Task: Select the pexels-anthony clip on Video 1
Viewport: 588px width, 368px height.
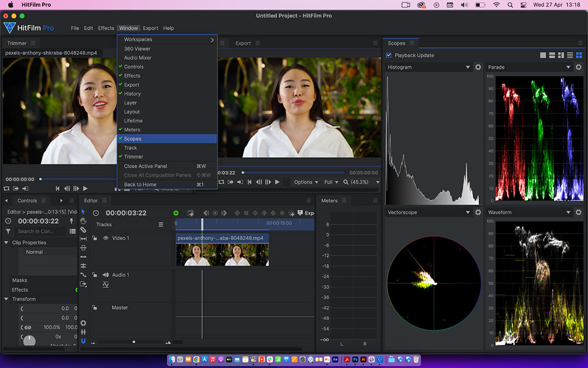Action: coord(222,250)
